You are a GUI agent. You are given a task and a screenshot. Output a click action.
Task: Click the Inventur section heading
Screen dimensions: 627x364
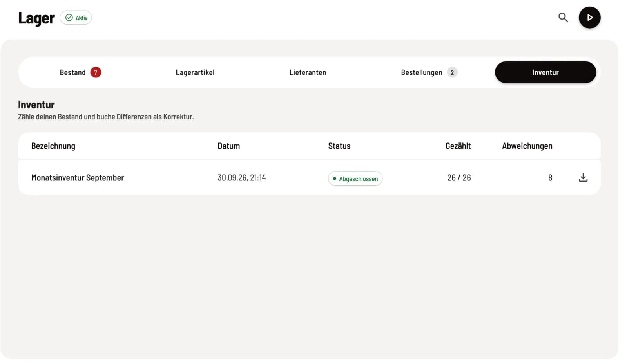36,105
